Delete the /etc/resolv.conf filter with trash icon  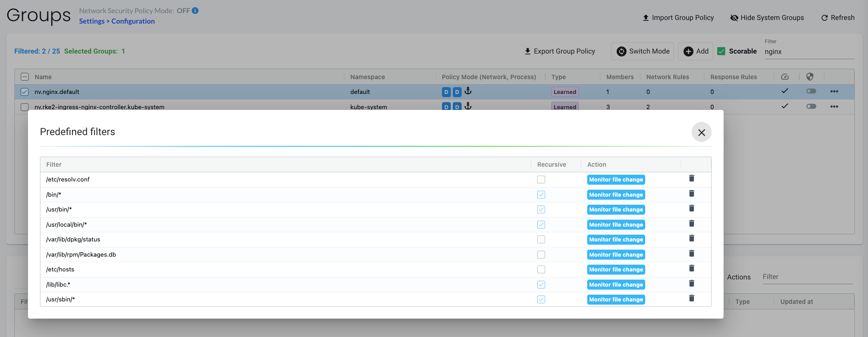point(691,178)
